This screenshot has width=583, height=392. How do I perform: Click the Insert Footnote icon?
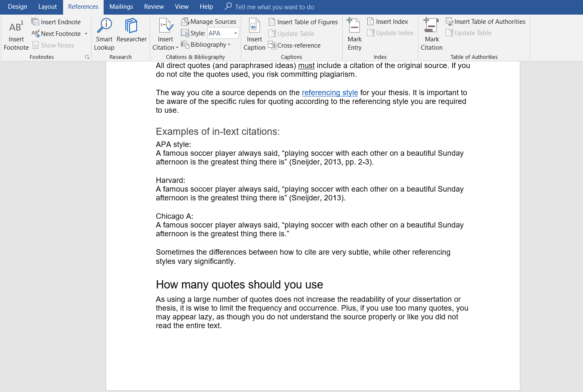coord(16,28)
